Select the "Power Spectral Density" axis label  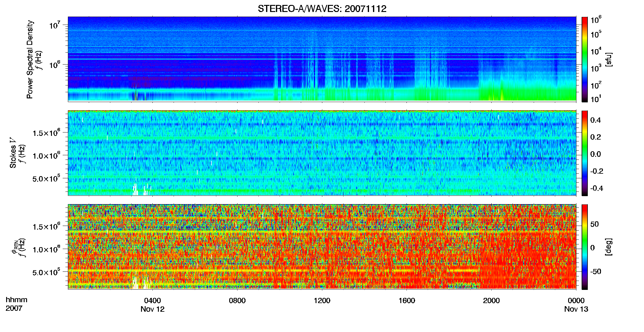(x=30, y=59)
